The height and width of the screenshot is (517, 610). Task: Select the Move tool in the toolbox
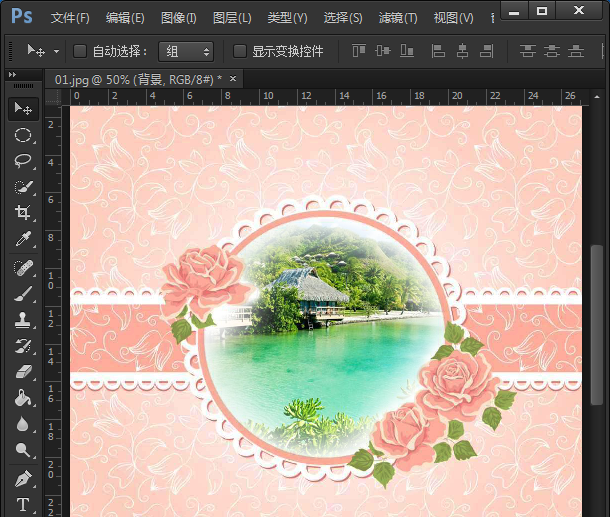[22, 108]
